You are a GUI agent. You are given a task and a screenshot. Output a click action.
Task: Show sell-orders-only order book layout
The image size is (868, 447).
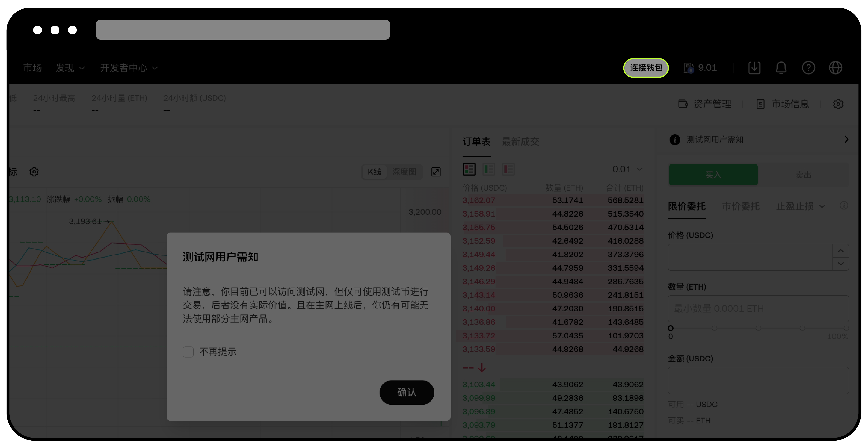point(508,169)
